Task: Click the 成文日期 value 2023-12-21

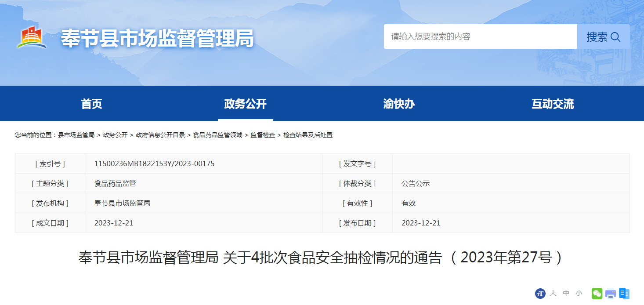Action: pos(114,223)
